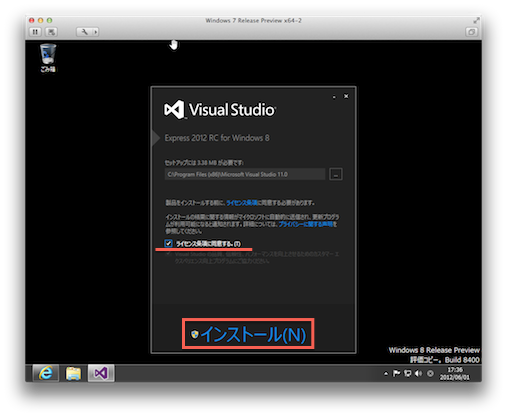Image resolution: width=507 pixels, height=417 pixels.
Task: Open the network tray icon
Action: tap(407, 373)
